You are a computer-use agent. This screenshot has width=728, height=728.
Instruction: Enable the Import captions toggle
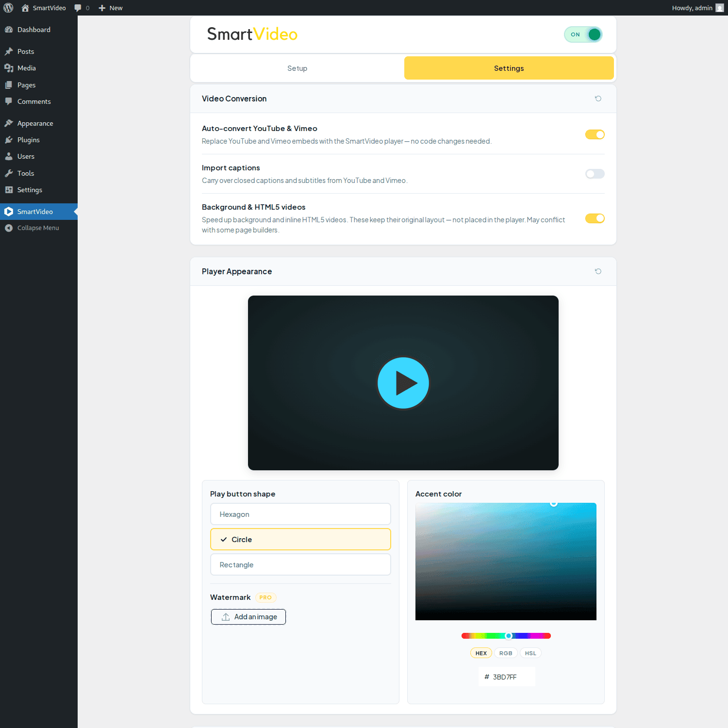pos(595,174)
